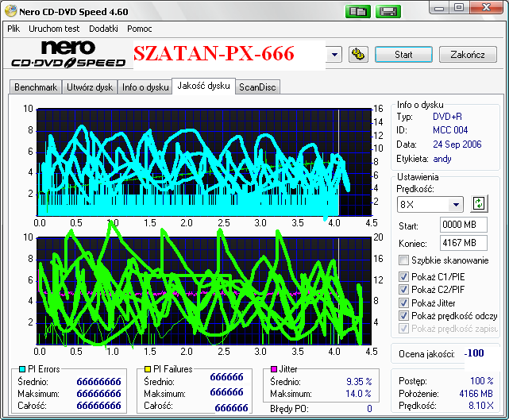Click the Info o dysku group label
509x420 pixels.
pyautogui.click(x=420, y=105)
